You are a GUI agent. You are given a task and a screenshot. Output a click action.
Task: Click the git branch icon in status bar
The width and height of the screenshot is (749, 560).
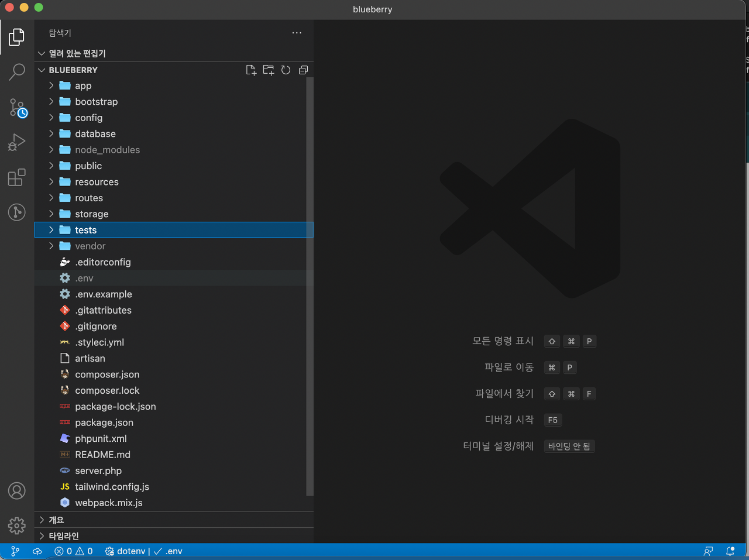click(15, 551)
